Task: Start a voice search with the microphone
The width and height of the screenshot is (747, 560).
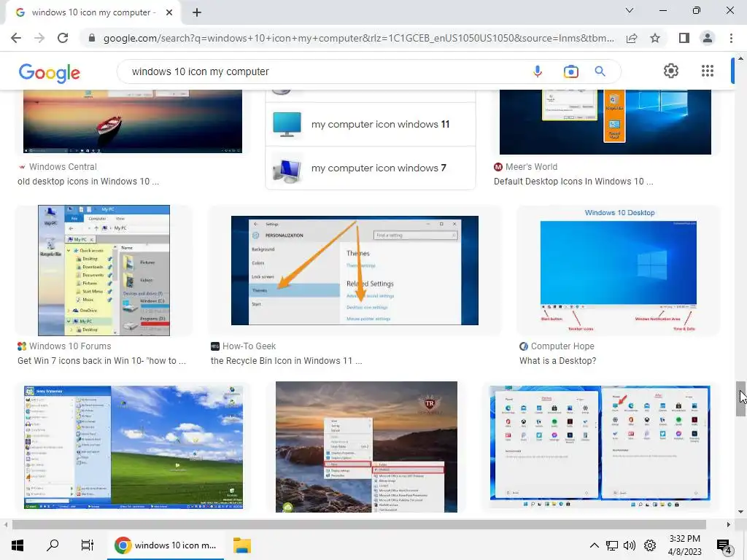Action: 538,71
